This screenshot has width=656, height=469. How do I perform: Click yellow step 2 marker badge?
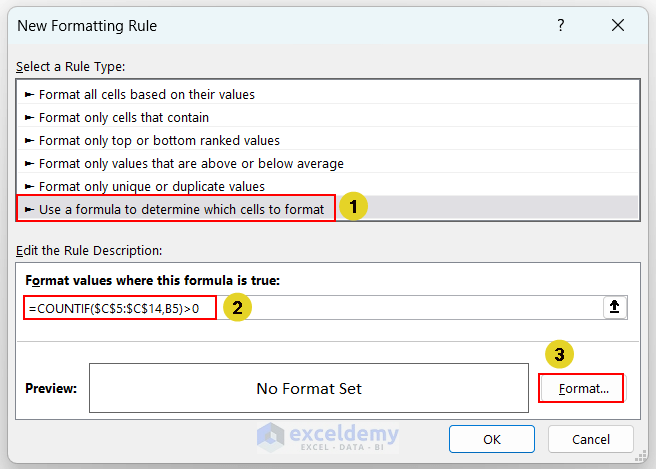tap(236, 308)
